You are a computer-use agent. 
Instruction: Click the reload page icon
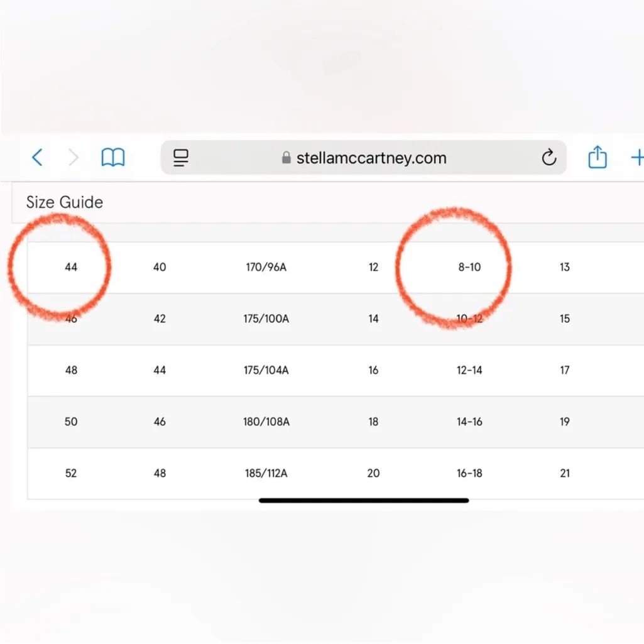548,157
